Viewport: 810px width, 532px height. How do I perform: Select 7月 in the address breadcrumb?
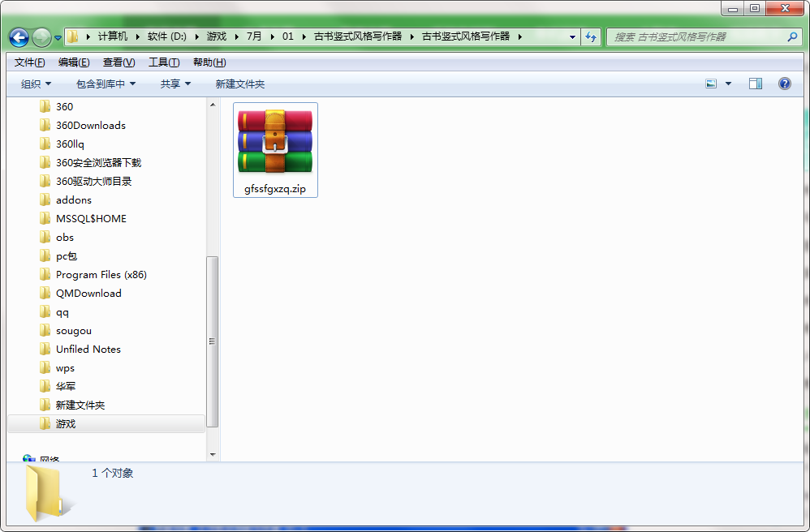point(254,36)
